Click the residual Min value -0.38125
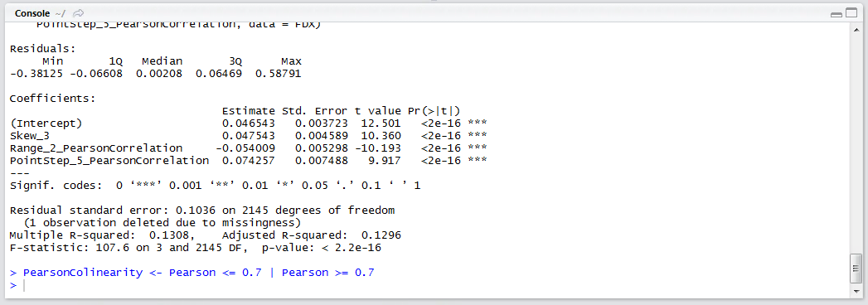868x305 pixels. pos(36,74)
